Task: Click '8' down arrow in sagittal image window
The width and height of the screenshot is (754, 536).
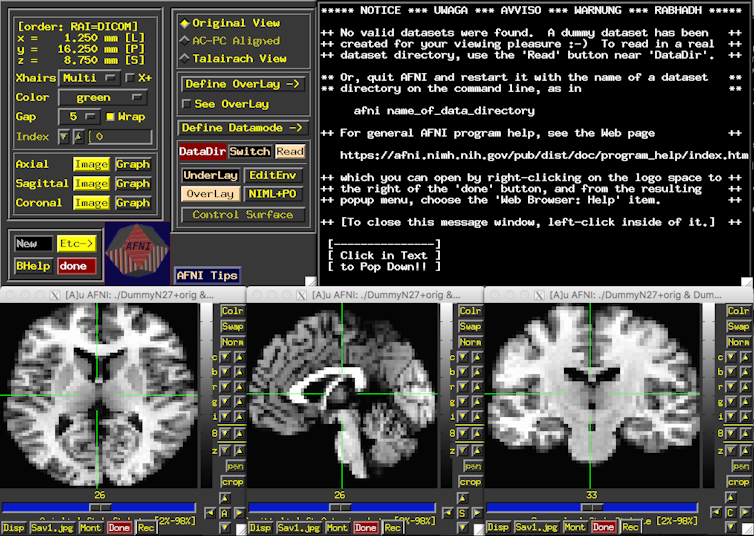Action: pos(463,434)
